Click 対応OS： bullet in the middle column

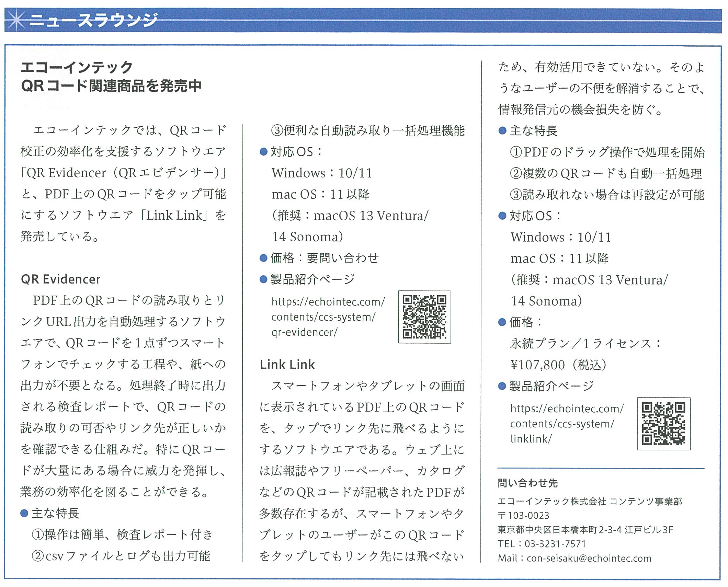click(291, 152)
